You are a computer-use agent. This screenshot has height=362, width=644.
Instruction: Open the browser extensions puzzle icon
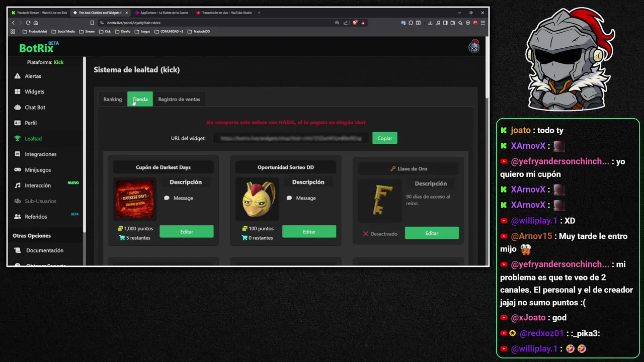[411, 23]
